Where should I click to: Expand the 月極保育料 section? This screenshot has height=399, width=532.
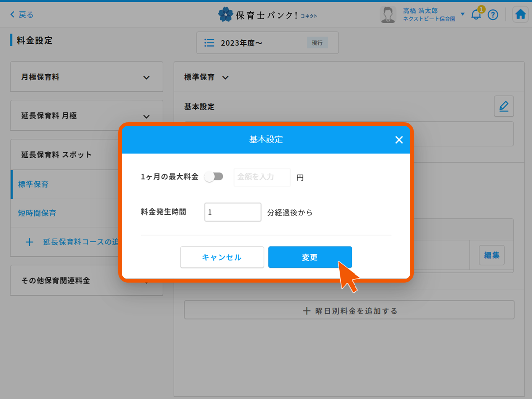click(x=86, y=76)
